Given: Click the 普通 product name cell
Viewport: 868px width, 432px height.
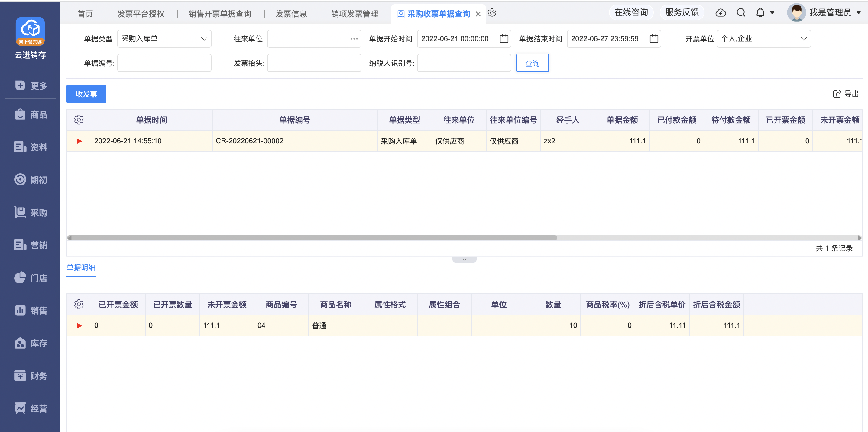Looking at the screenshot, I should [x=335, y=326].
